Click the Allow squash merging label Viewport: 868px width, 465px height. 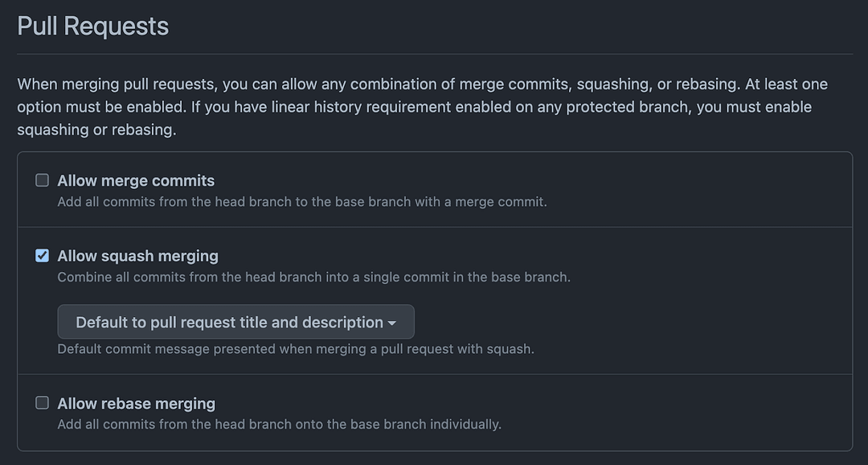137,255
